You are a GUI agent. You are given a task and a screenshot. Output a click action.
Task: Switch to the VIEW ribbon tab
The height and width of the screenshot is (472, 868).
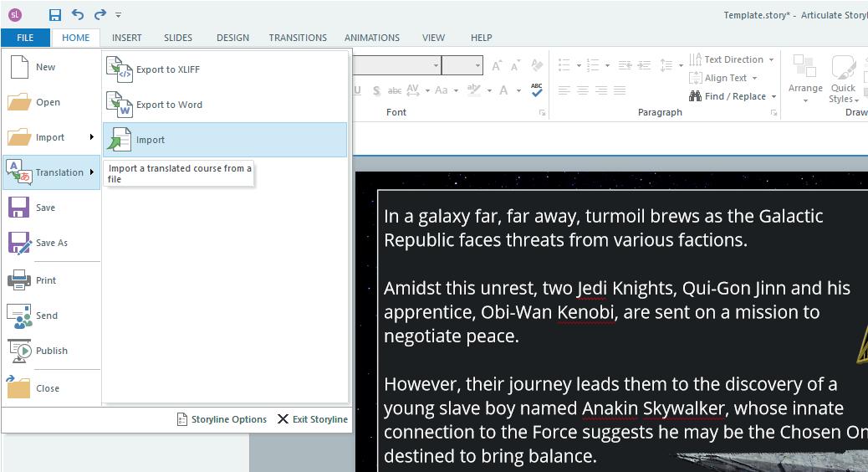(433, 38)
